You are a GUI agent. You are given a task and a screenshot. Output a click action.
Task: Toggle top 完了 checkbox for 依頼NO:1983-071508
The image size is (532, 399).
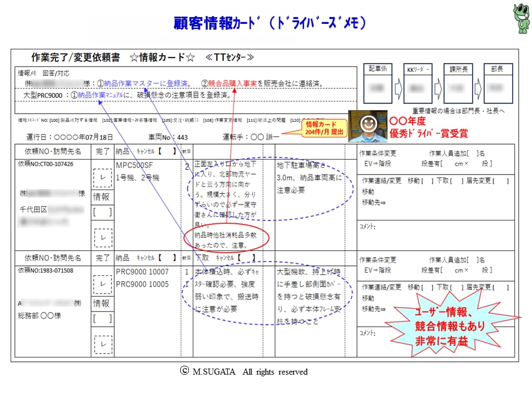coord(103,284)
